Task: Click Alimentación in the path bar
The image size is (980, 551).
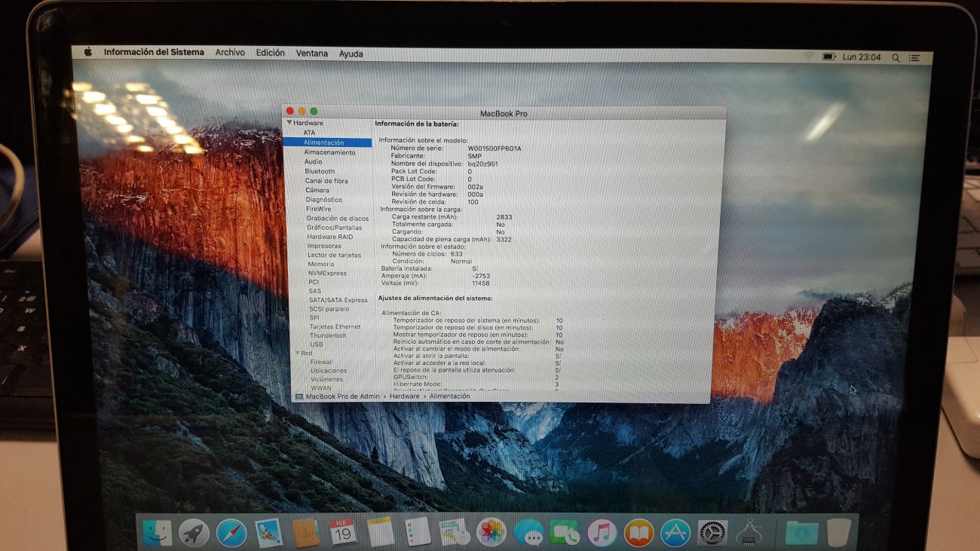Action: 449,396
